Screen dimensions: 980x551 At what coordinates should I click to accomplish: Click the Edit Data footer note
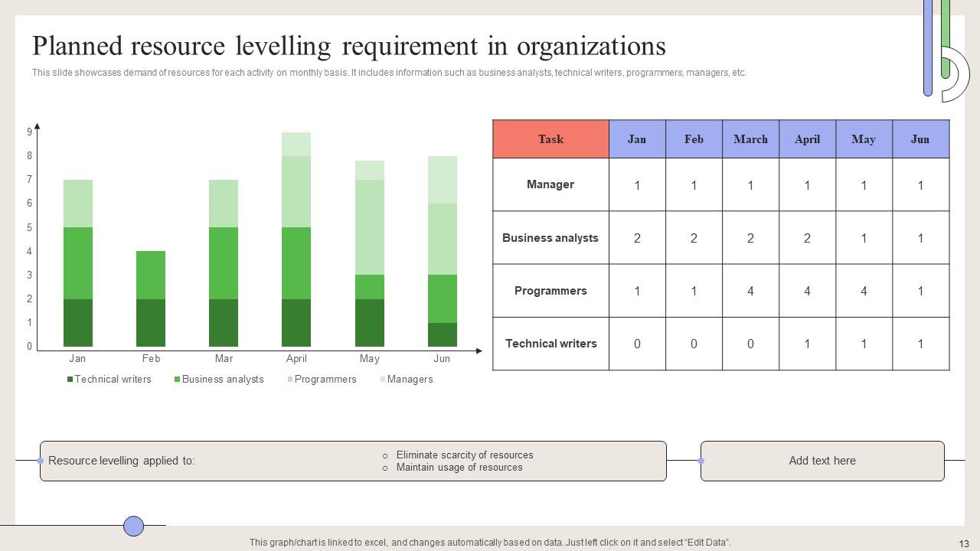490,542
